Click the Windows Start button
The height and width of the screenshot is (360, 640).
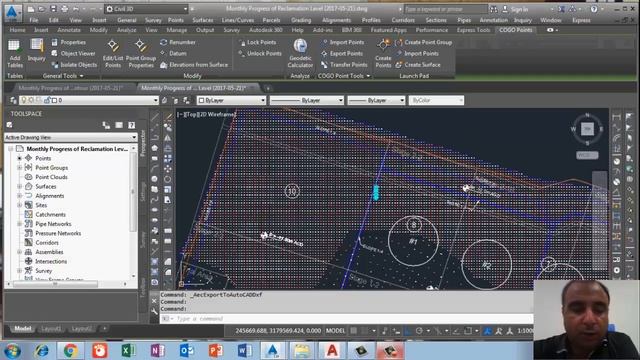pyautogui.click(x=12, y=351)
